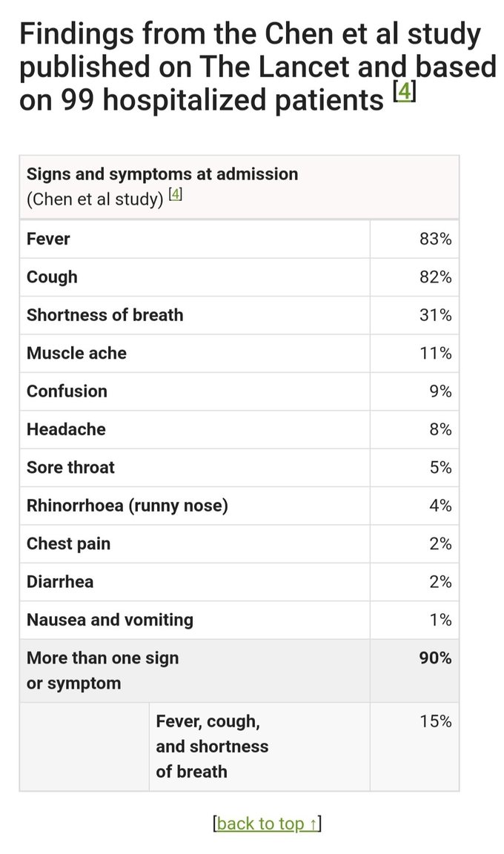Click Nausea and vomiting row label
Viewport: 504px width, 854px height.
pyautogui.click(x=110, y=620)
